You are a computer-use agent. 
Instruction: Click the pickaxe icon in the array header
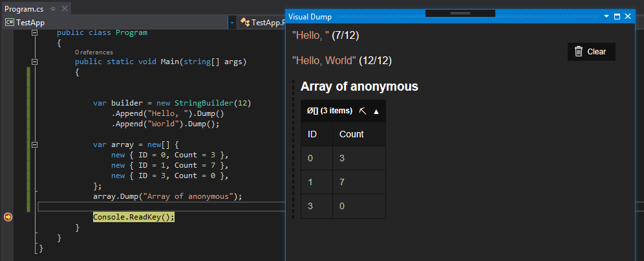pos(362,111)
